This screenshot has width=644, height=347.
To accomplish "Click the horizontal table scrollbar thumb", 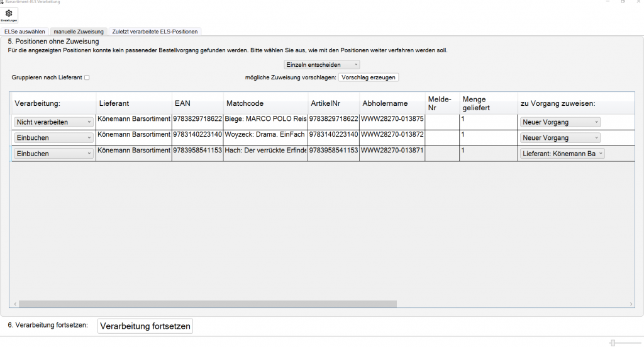I will tap(208, 304).
